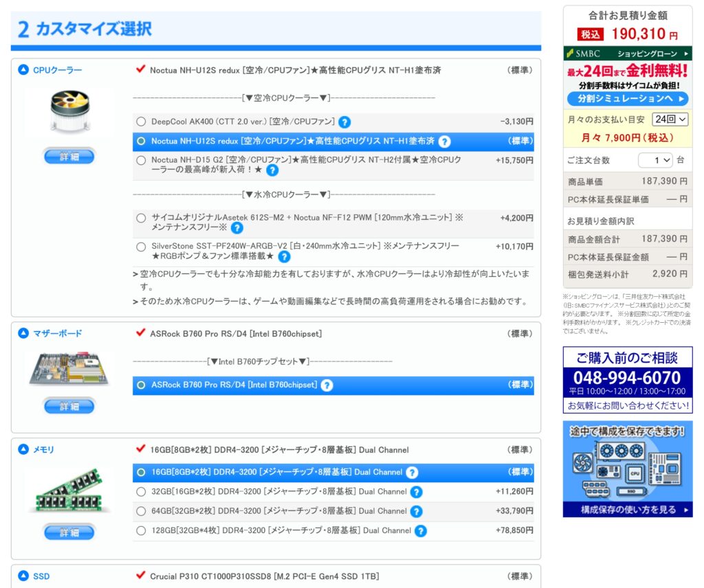Open the 構成保存の使い方を見る banner
The height and width of the screenshot is (588, 704).
coord(628,510)
